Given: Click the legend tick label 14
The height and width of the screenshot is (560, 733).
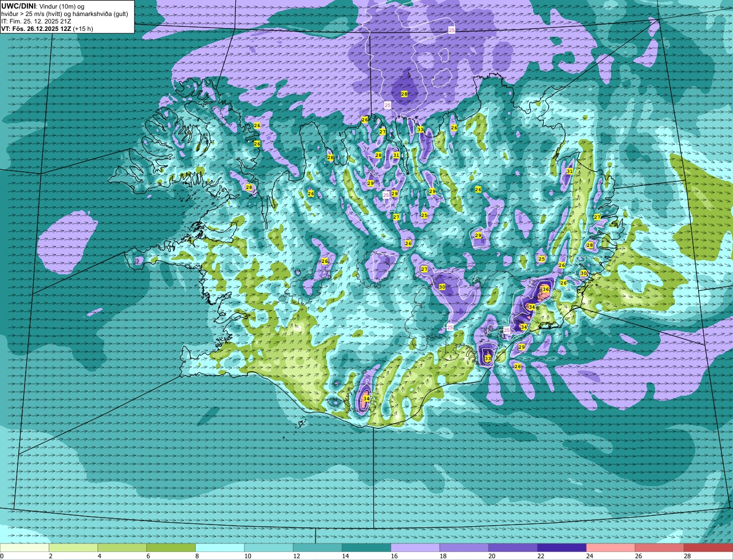Looking at the screenshot, I should tap(345, 556).
